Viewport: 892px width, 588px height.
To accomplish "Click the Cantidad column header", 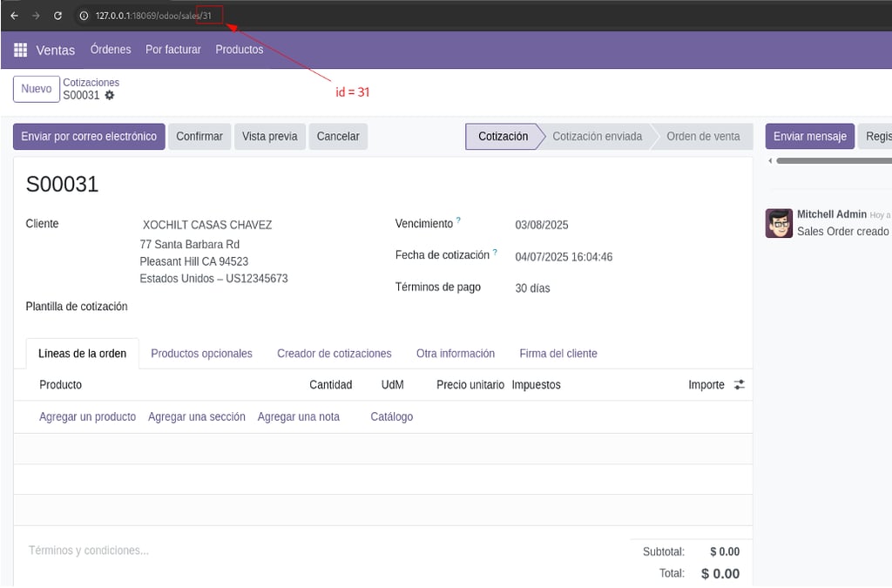I will (x=330, y=385).
